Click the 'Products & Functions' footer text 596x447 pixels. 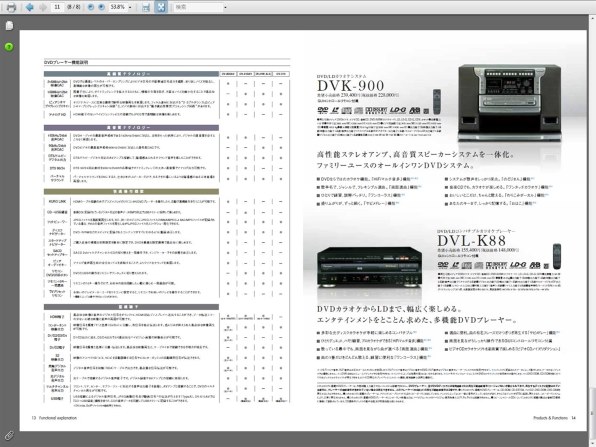(550, 418)
